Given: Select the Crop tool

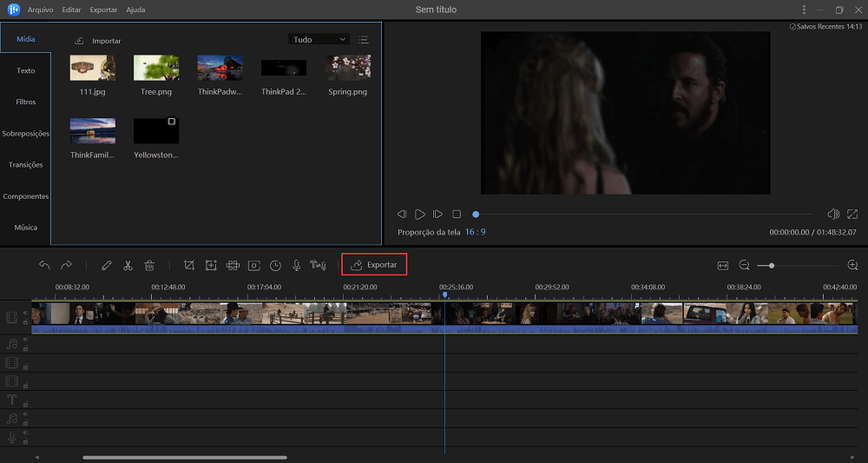Looking at the screenshot, I should 189,265.
